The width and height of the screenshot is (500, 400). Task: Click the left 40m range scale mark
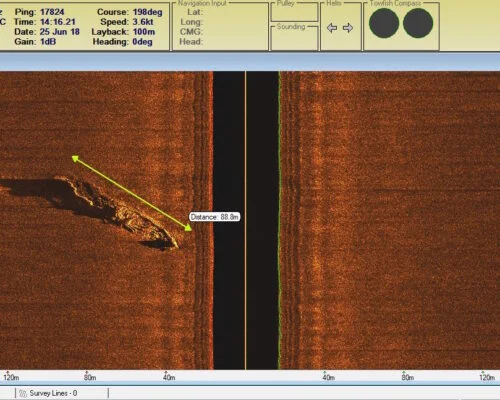pyautogui.click(x=169, y=377)
